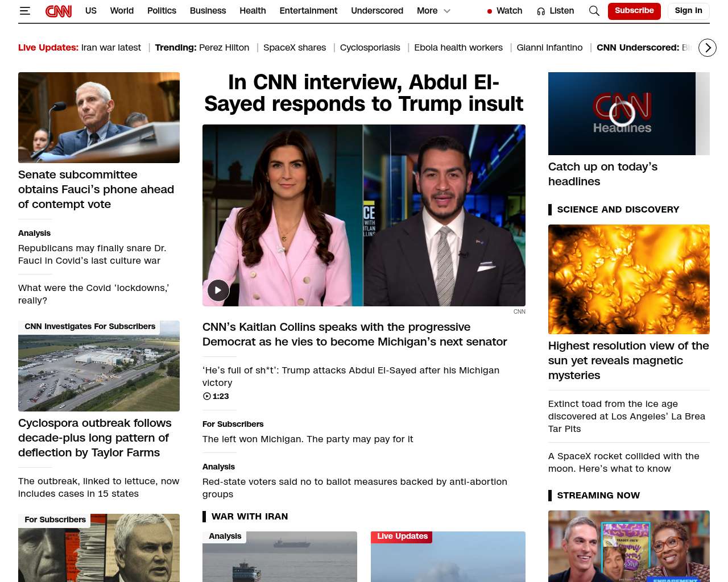Go to the Politics section
The image size is (728, 582).
pos(162,11)
